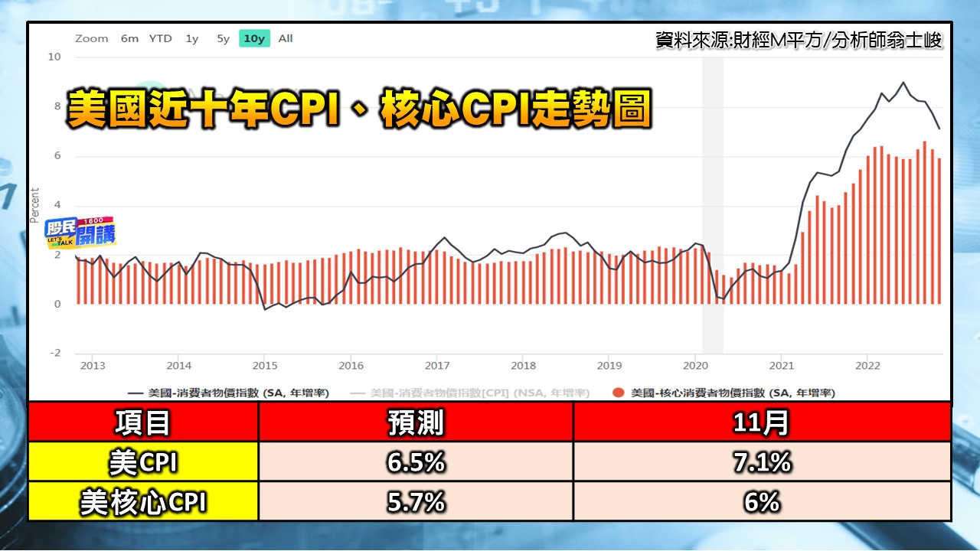This screenshot has height=551, width=980.
Task: Click the 項目 table header
Action: [143, 422]
